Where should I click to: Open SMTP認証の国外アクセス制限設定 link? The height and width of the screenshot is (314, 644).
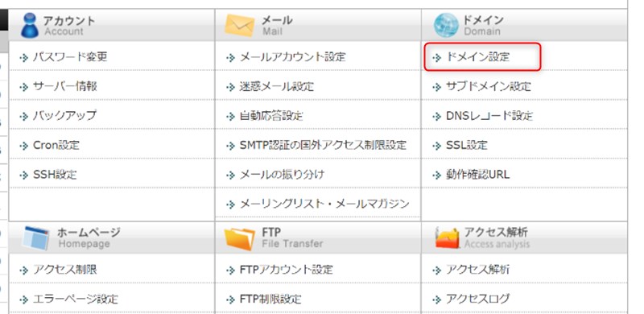point(324,145)
